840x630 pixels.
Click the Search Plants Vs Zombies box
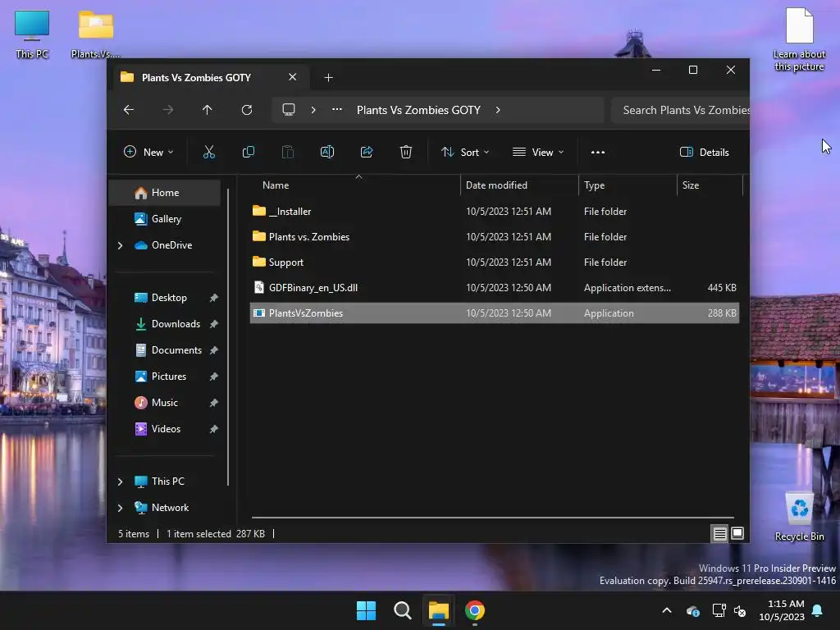[680, 110]
